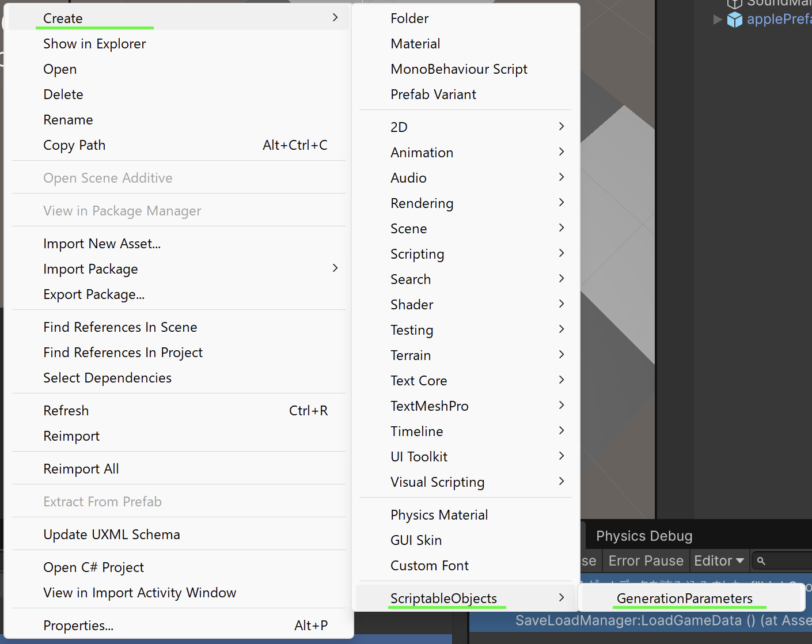
Task: Create a new Physics Material
Action: pos(439,515)
